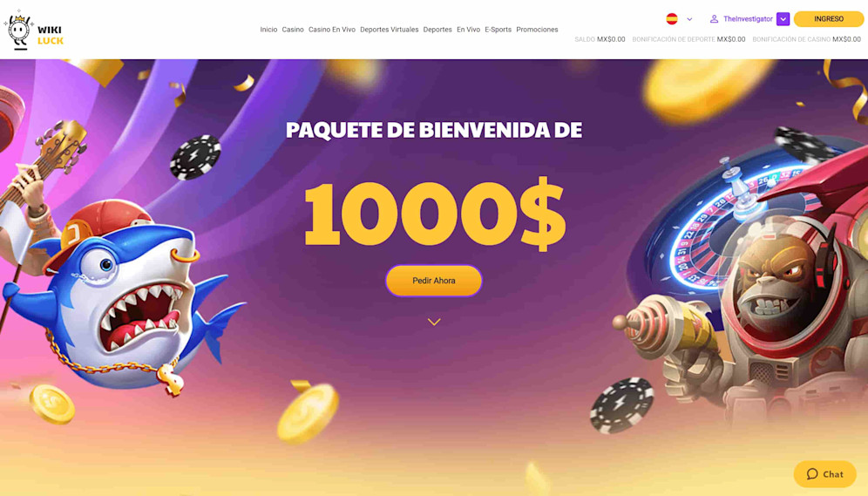Click the user profile icon
Viewport: 868px width, 496px height.
pyautogui.click(x=714, y=19)
